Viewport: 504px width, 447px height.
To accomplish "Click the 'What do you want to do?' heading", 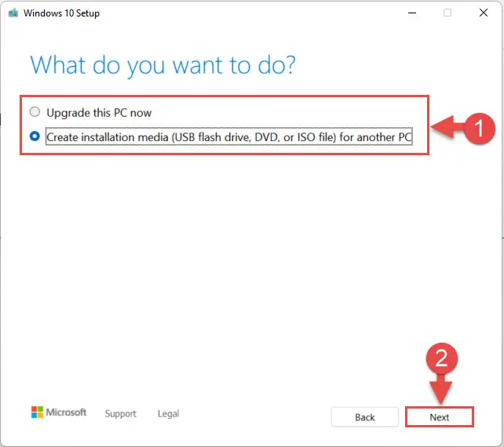I will pos(163,65).
